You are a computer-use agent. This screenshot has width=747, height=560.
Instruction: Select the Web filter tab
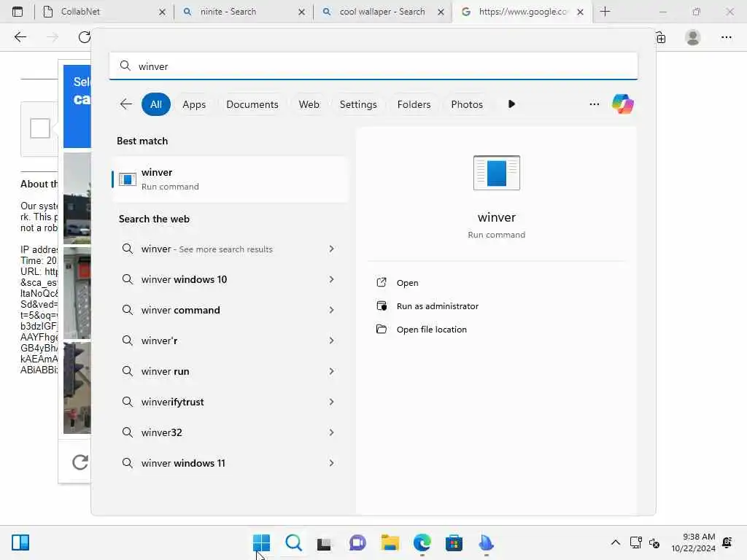309,104
